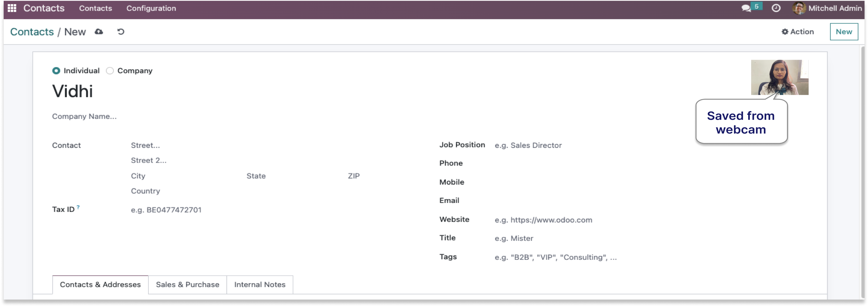Viewport: 868px width, 306px height.
Task: Open the activities clock icon
Action: tap(776, 8)
